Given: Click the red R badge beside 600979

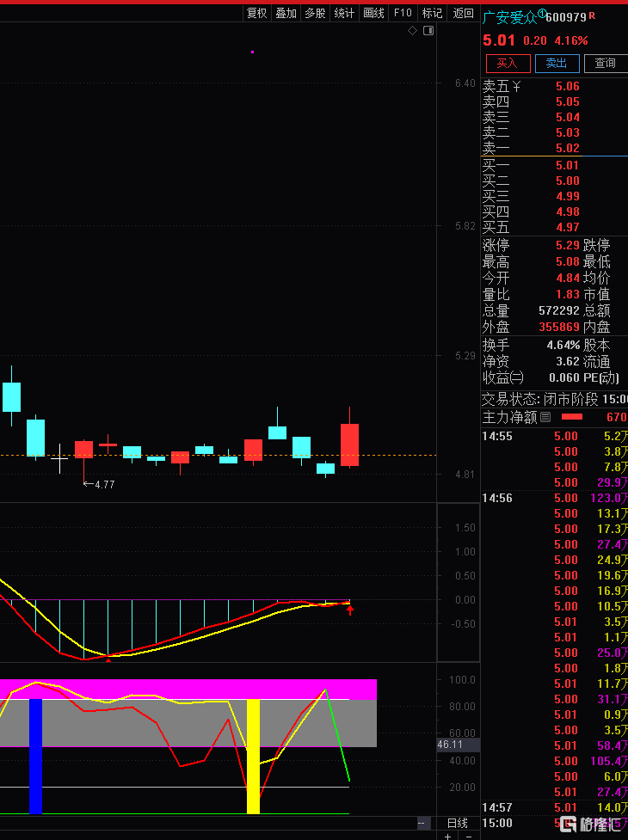Looking at the screenshot, I should click(x=592, y=16).
